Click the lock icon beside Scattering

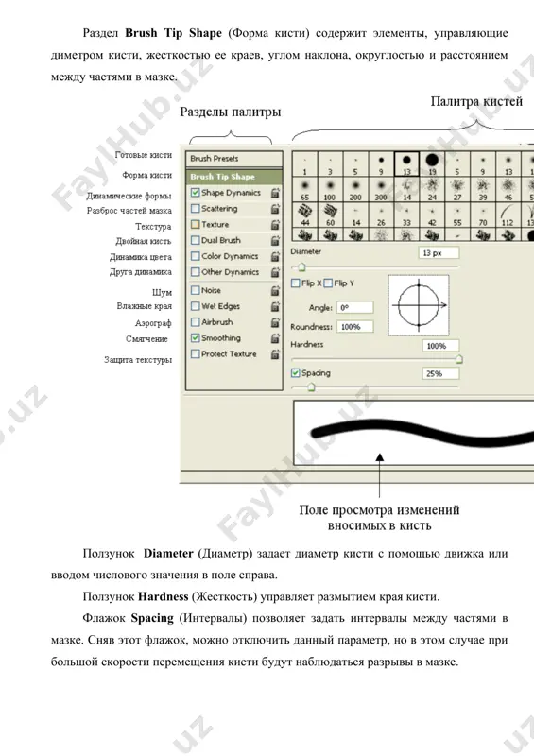(275, 209)
